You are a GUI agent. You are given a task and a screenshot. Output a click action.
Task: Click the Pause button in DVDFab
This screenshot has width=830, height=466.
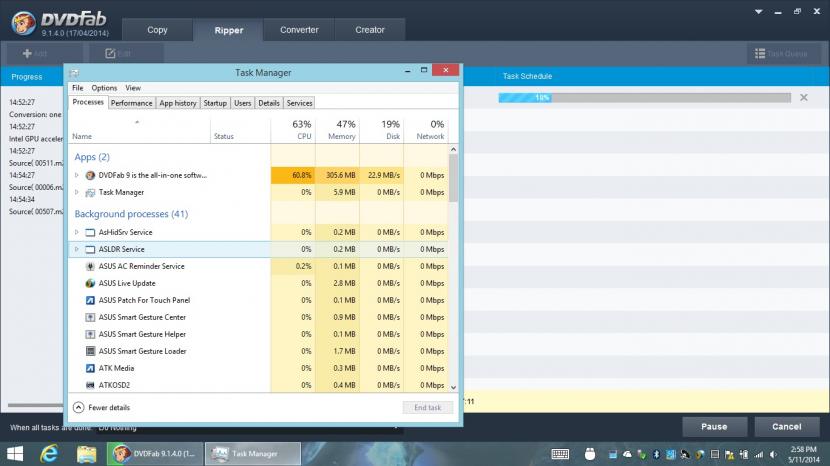click(714, 426)
